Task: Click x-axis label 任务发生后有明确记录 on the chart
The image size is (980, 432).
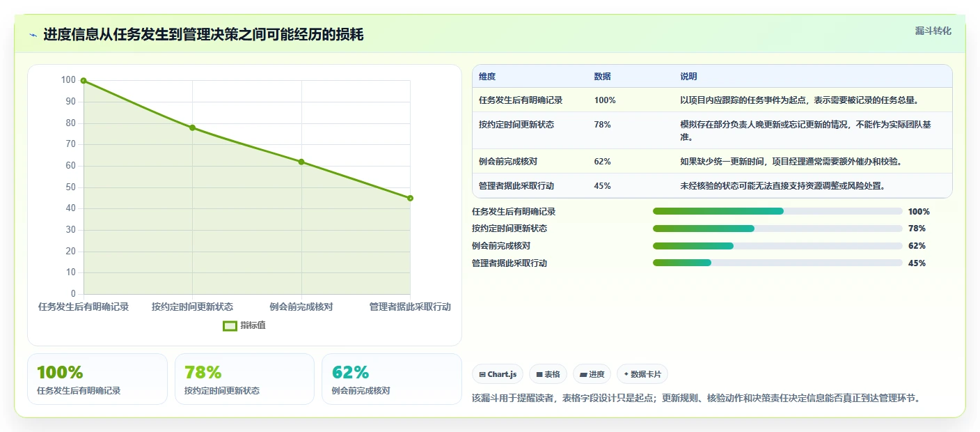Action: (84, 307)
